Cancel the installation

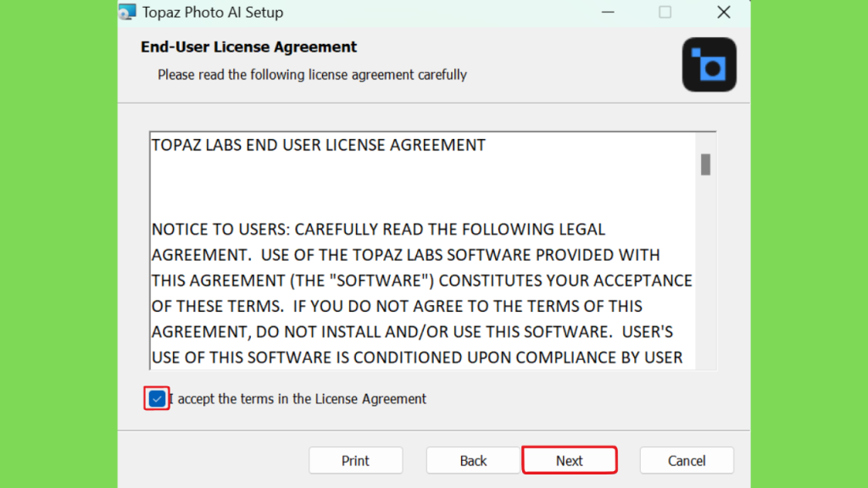687,460
